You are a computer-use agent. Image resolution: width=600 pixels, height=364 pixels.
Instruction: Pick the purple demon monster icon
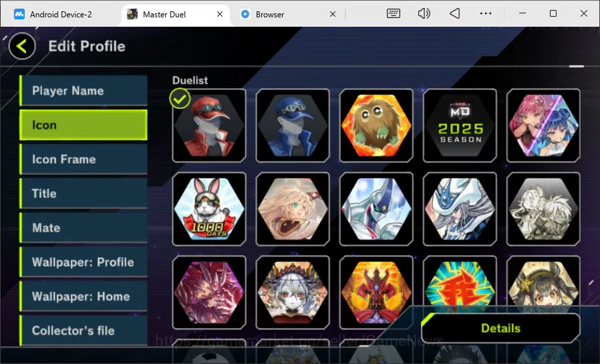click(209, 293)
